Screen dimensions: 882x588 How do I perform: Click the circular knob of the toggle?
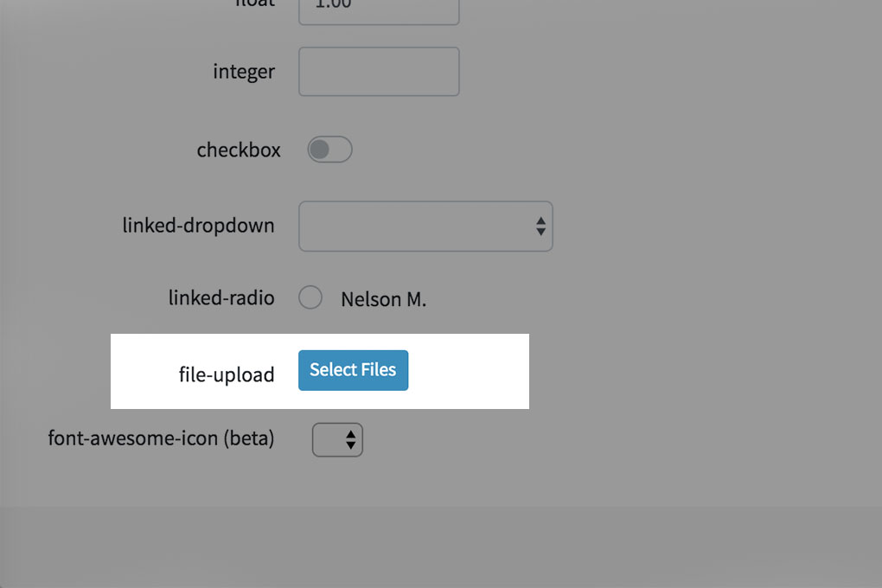320,150
